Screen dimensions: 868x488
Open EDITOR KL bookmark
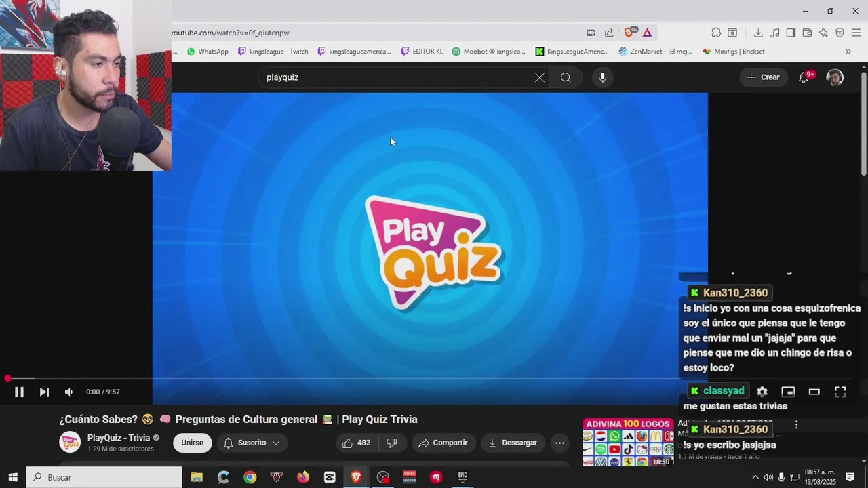pos(422,52)
